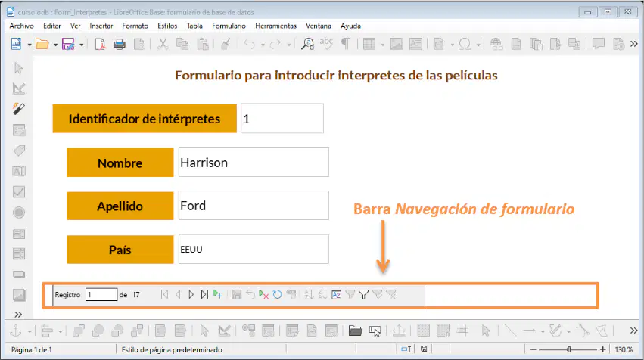Click the Cut scissors icon

tap(163, 44)
